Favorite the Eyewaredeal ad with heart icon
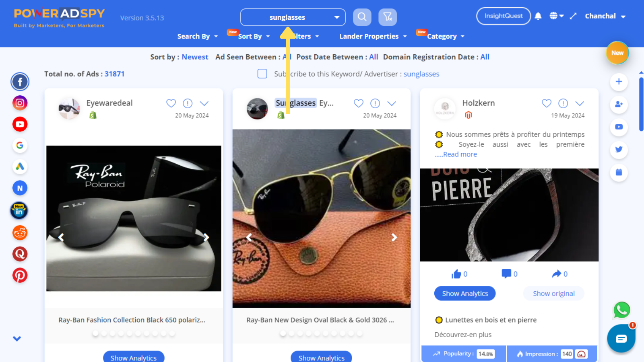The width and height of the screenshot is (644, 362). (x=171, y=103)
